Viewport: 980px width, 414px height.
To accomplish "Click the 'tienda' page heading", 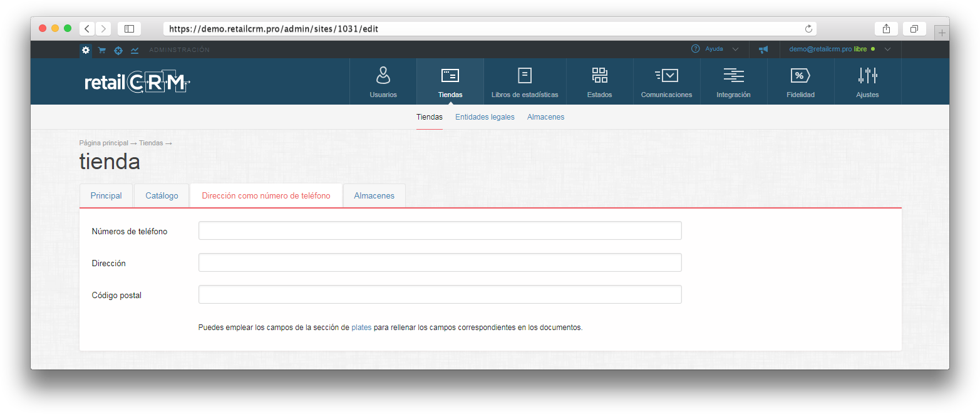I will 110,162.
